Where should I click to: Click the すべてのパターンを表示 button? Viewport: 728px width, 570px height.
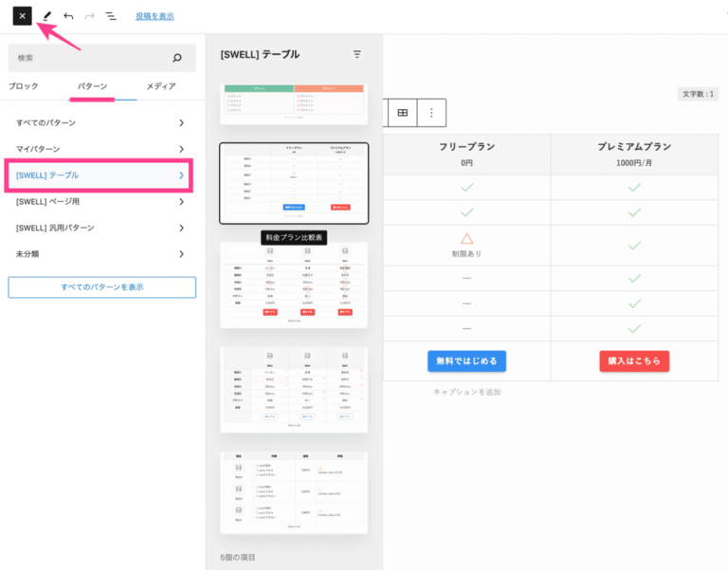(x=101, y=286)
